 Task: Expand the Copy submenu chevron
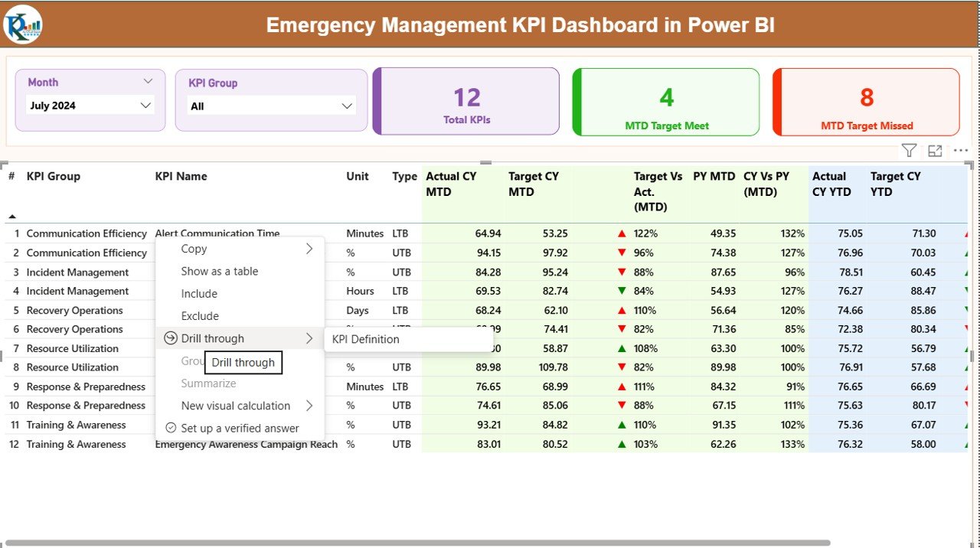click(x=309, y=248)
